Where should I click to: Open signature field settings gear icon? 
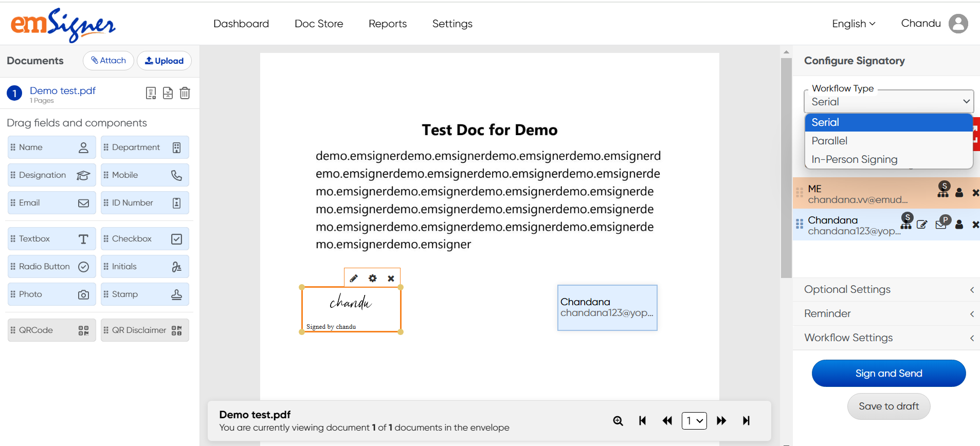(x=373, y=278)
